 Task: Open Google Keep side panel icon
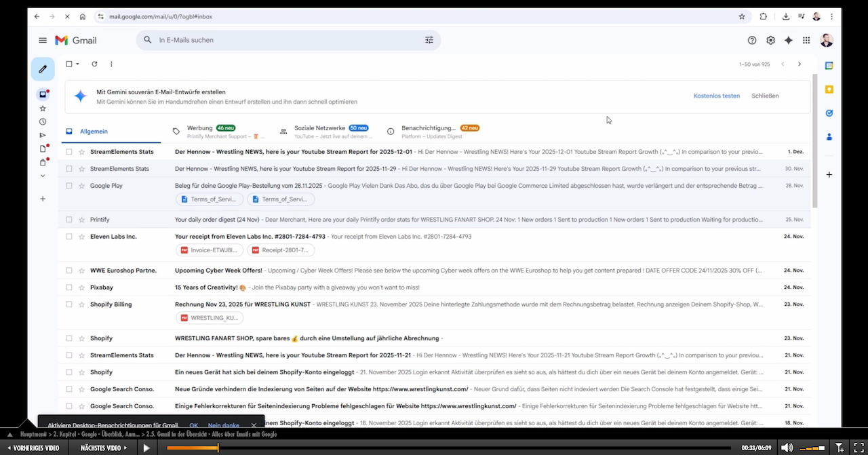pyautogui.click(x=829, y=90)
